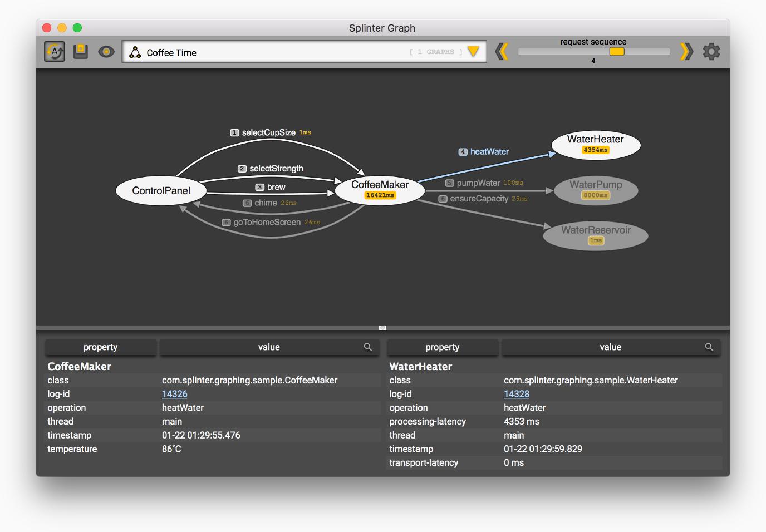The width and height of the screenshot is (766, 532).
Task: Click the heatWater edge label
Action: (x=489, y=151)
